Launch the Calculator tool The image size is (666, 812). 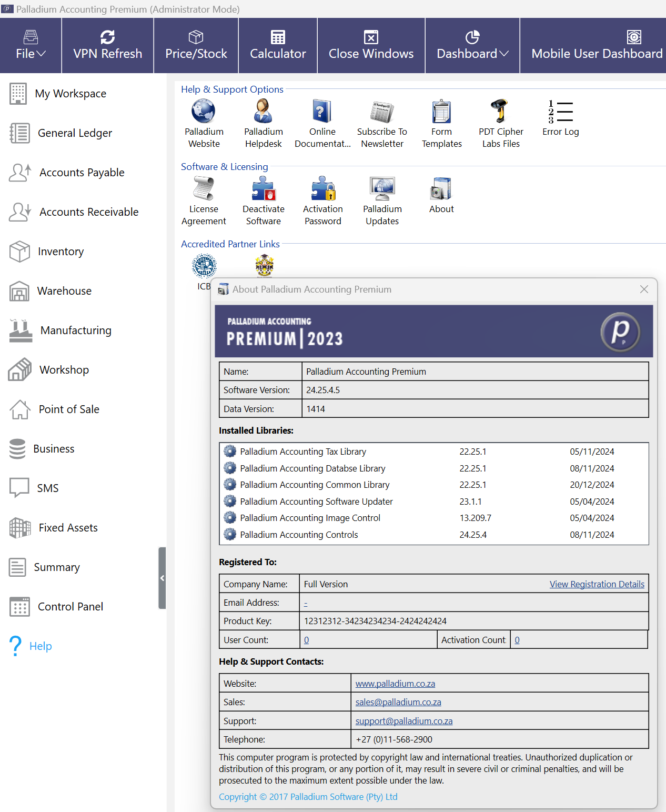[278, 46]
